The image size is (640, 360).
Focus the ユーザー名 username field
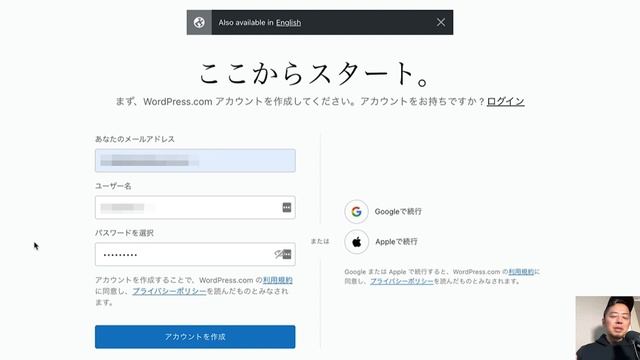195,207
